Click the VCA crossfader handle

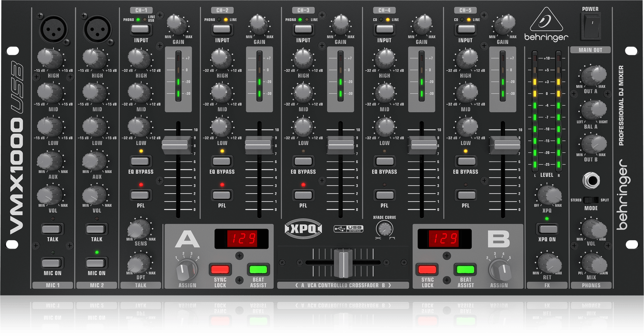343,263
